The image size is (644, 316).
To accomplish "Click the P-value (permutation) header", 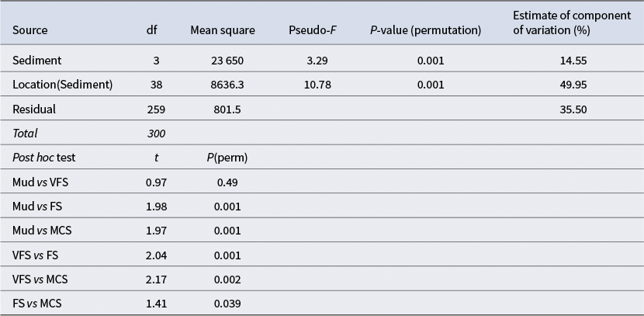I will click(x=425, y=30).
